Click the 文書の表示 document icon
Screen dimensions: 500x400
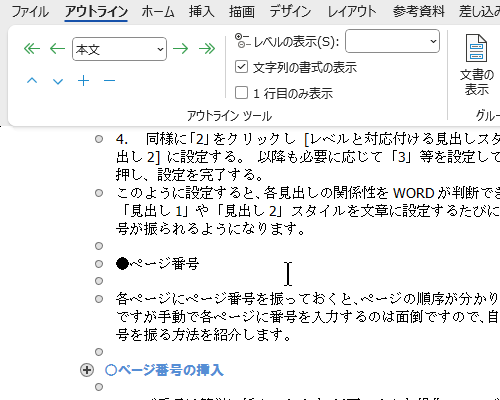click(476, 48)
